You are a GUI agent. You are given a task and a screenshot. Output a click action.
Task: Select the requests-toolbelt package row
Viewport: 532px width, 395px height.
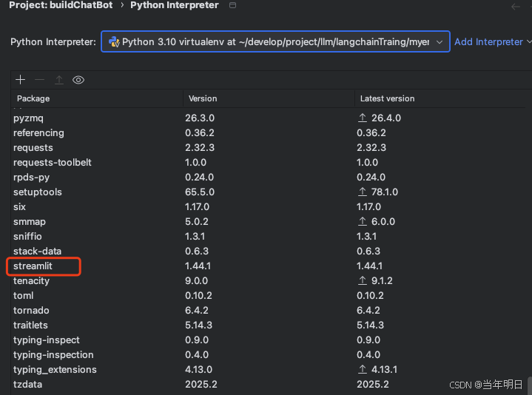(x=269, y=163)
